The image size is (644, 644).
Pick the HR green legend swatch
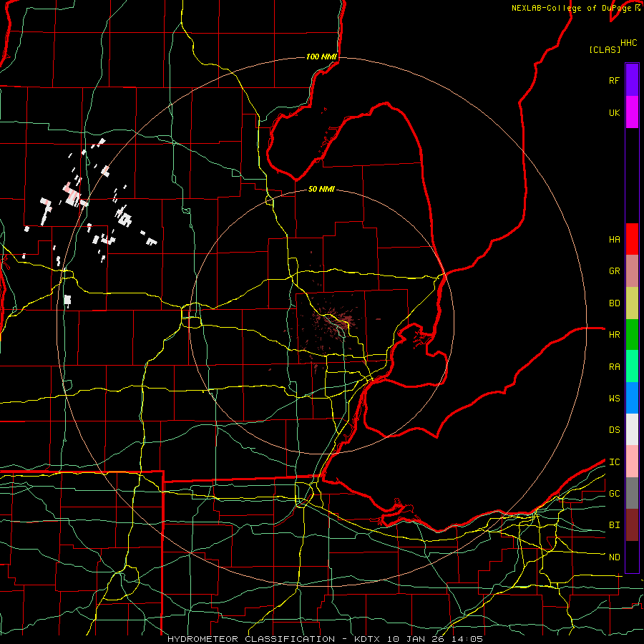pyautogui.click(x=632, y=335)
